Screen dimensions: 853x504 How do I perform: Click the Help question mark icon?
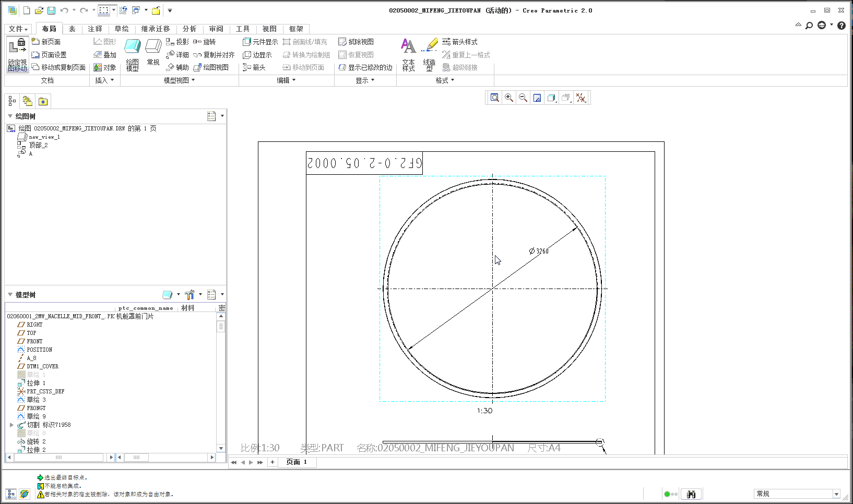click(841, 25)
